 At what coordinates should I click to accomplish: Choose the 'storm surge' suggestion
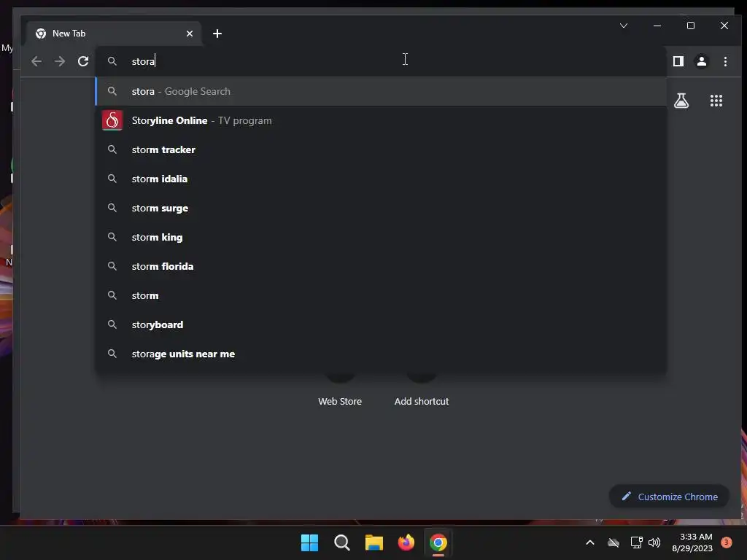click(381, 208)
